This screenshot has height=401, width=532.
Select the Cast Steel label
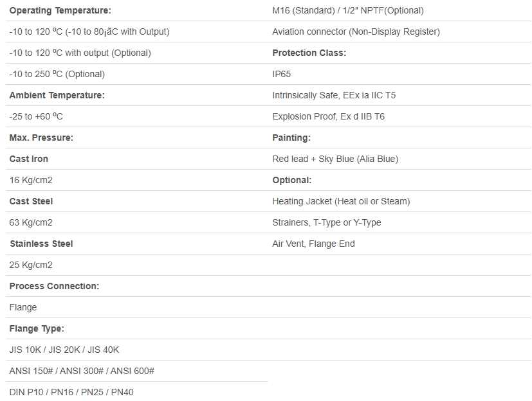point(31,201)
